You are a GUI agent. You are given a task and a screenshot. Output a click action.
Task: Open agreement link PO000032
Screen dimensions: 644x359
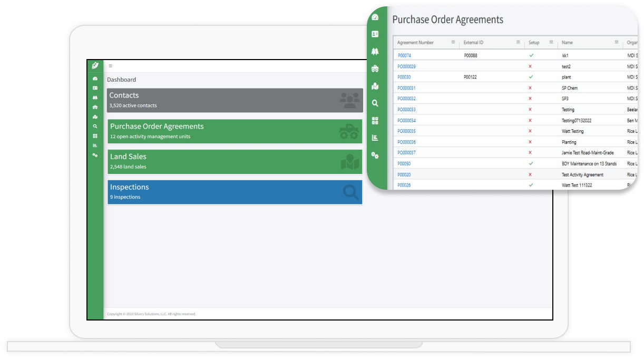click(x=406, y=99)
